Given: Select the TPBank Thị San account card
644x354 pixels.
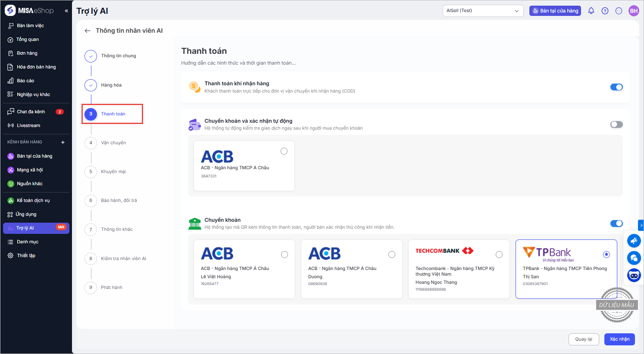Looking at the screenshot, I should tap(566, 269).
